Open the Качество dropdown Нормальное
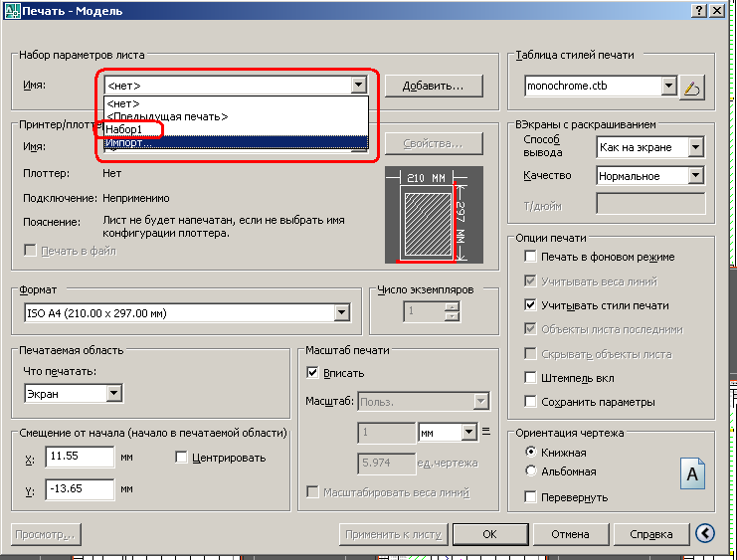The width and height of the screenshot is (737, 560). tap(695, 176)
